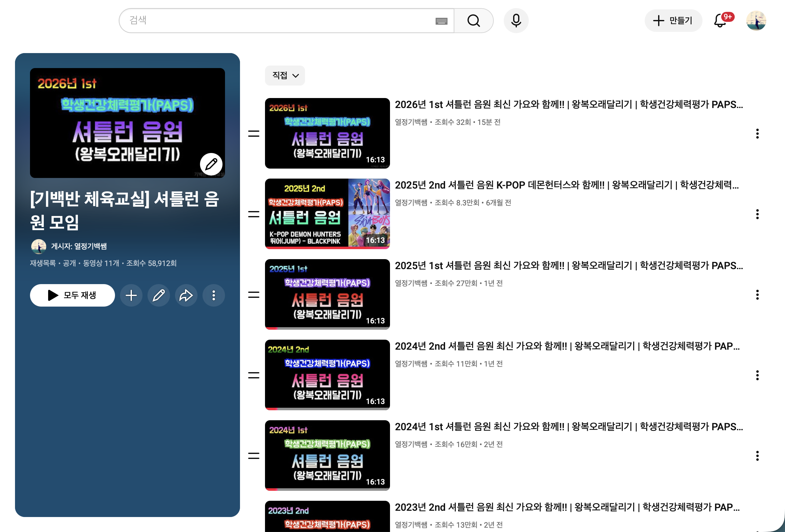Viewport: 785px width, 532px height.
Task: Click the plus icon to add videos to playlist
Action: (x=131, y=295)
